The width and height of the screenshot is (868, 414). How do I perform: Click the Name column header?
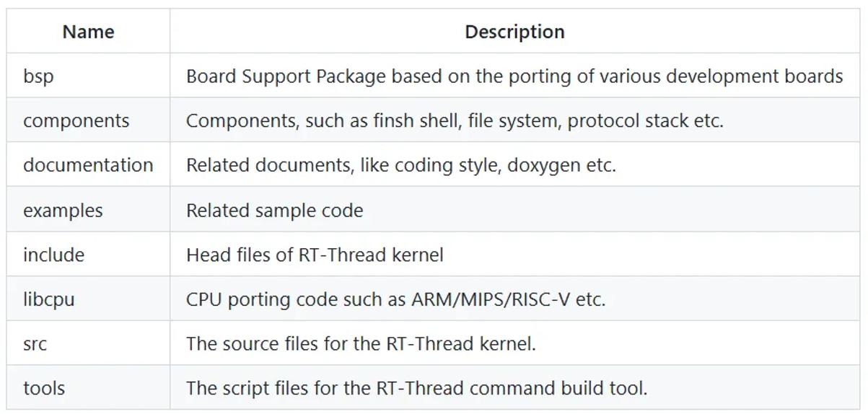click(x=88, y=32)
